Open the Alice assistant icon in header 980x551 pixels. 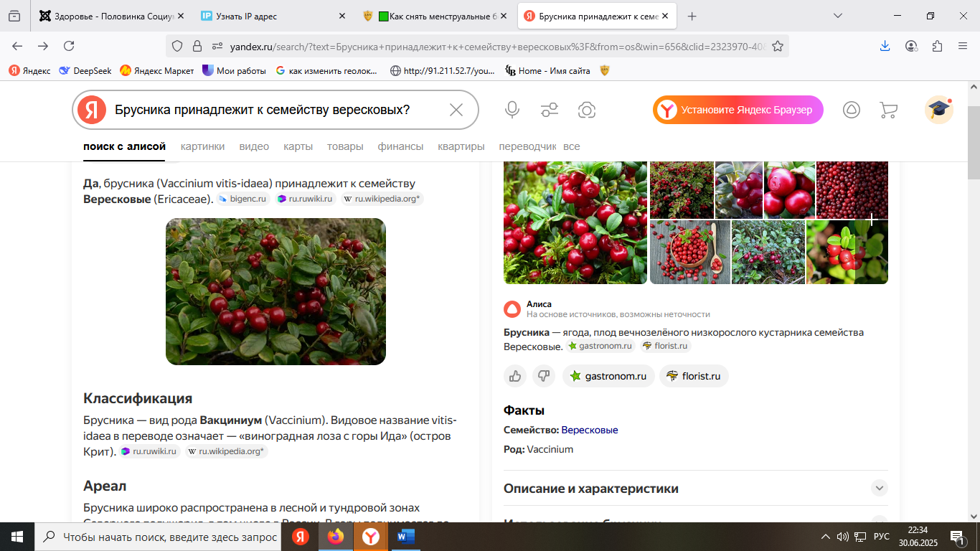pyautogui.click(x=851, y=110)
